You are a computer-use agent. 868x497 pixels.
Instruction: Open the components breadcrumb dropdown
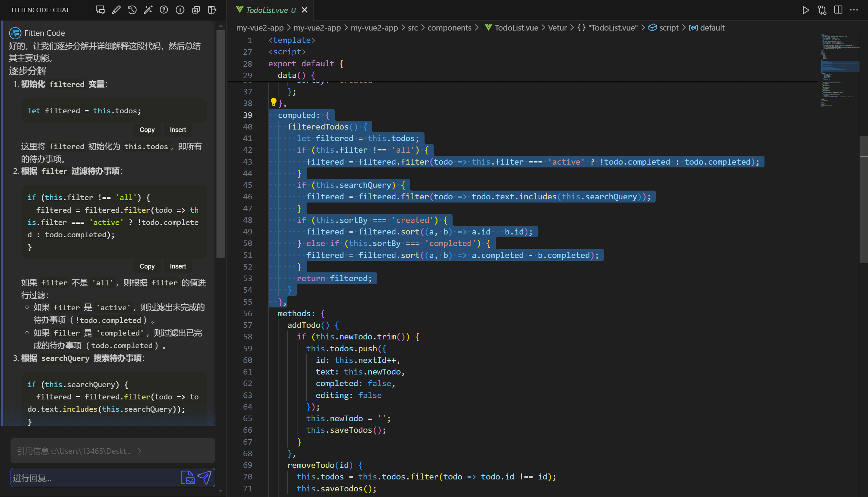point(449,28)
